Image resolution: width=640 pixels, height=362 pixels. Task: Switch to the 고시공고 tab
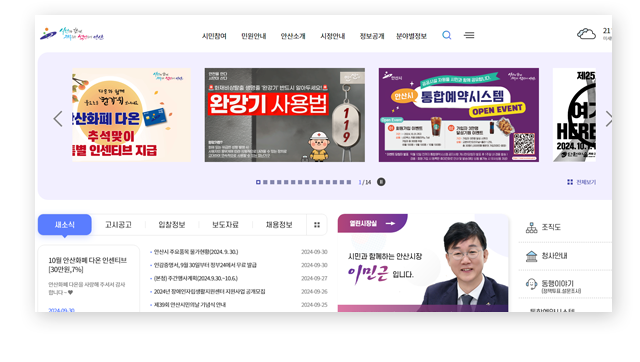pyautogui.click(x=118, y=225)
